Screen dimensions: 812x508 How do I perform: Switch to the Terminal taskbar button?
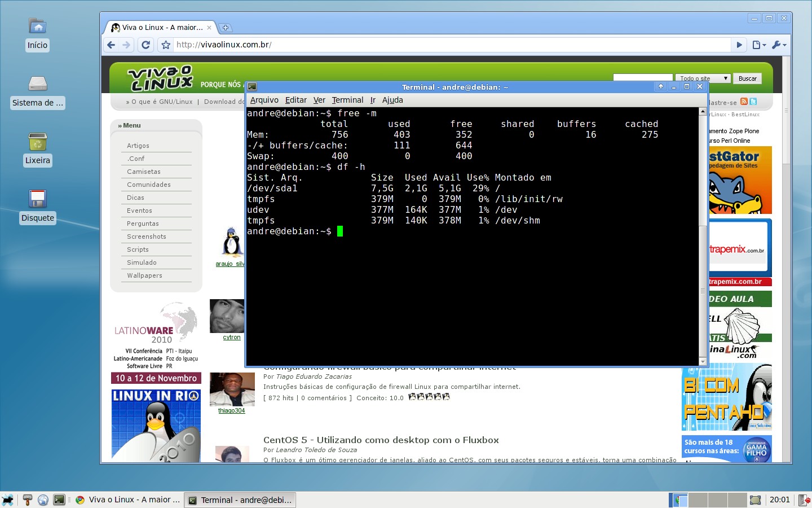tap(240, 500)
